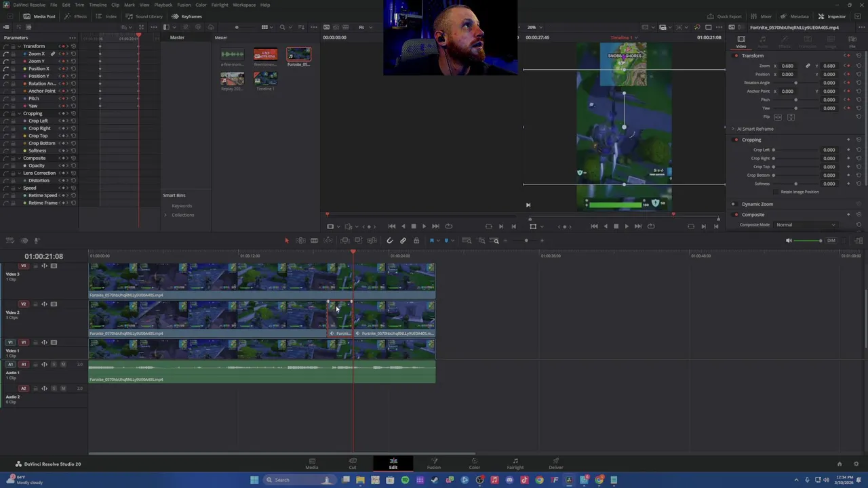This screenshot has width=868, height=488.
Task: Adjust the monitor volume slider
Action: pos(808,241)
